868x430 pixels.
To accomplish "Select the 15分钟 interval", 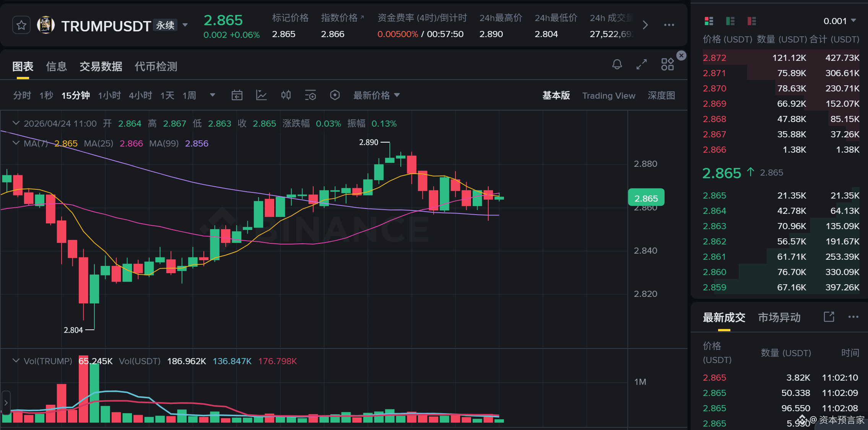I will pyautogui.click(x=76, y=95).
